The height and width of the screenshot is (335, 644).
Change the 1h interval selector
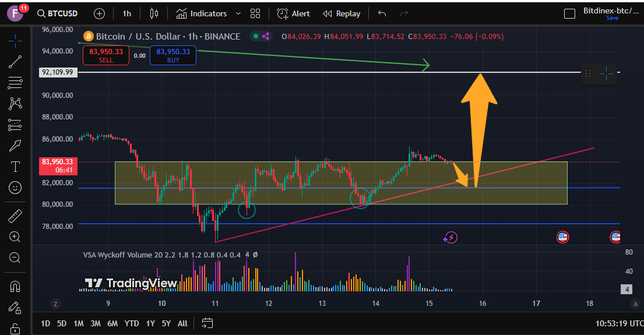point(127,13)
